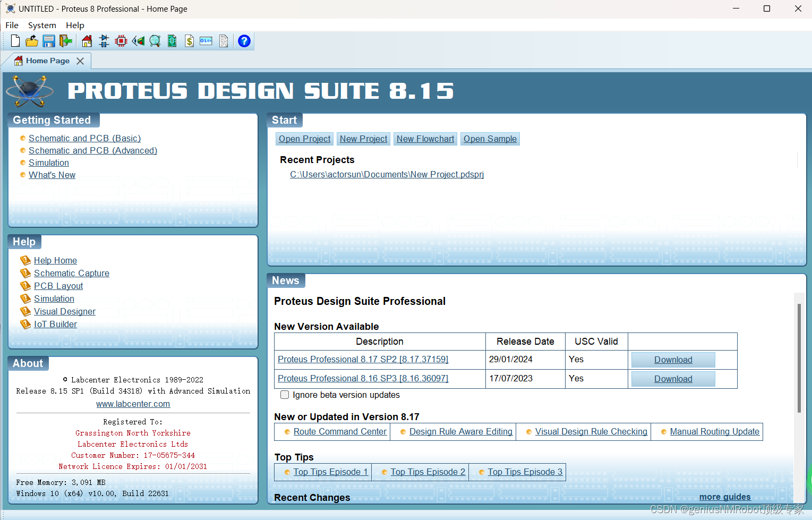The width and height of the screenshot is (812, 520).
Task: Download Proteus 8.17 SP2 update
Action: pyautogui.click(x=673, y=360)
